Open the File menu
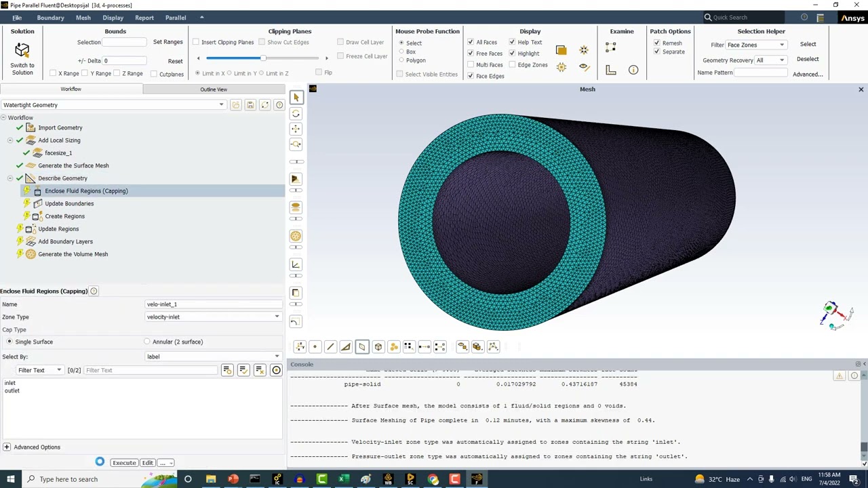The image size is (868, 488). [x=17, y=18]
